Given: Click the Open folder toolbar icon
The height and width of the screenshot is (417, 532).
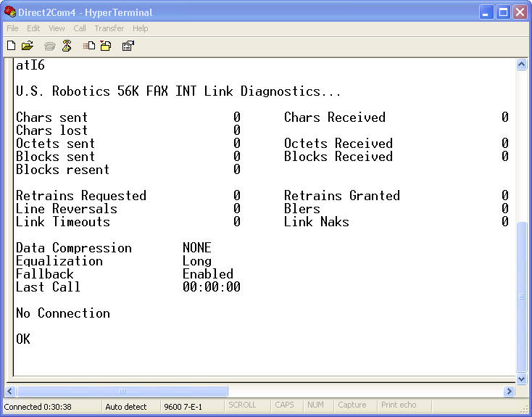Looking at the screenshot, I should (x=28, y=46).
